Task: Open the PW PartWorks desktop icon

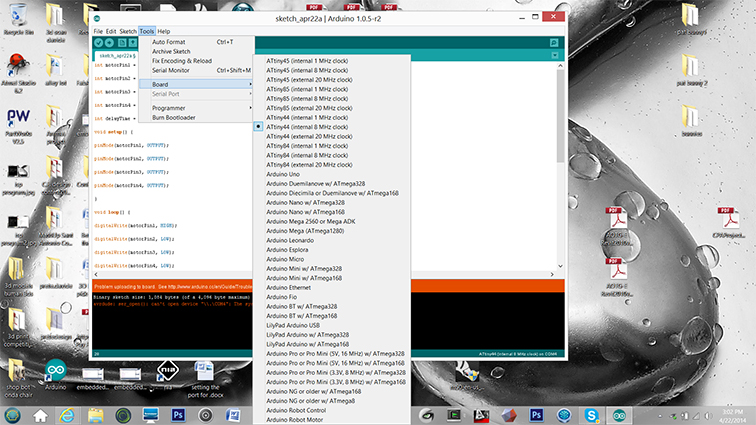Action: (18, 126)
